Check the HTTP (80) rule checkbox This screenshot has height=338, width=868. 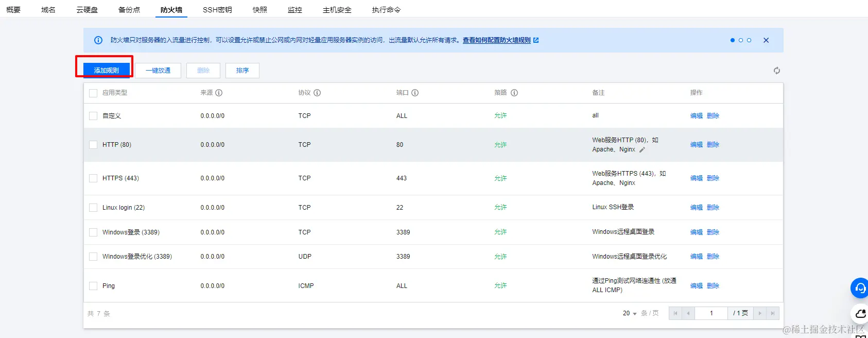tap(93, 145)
